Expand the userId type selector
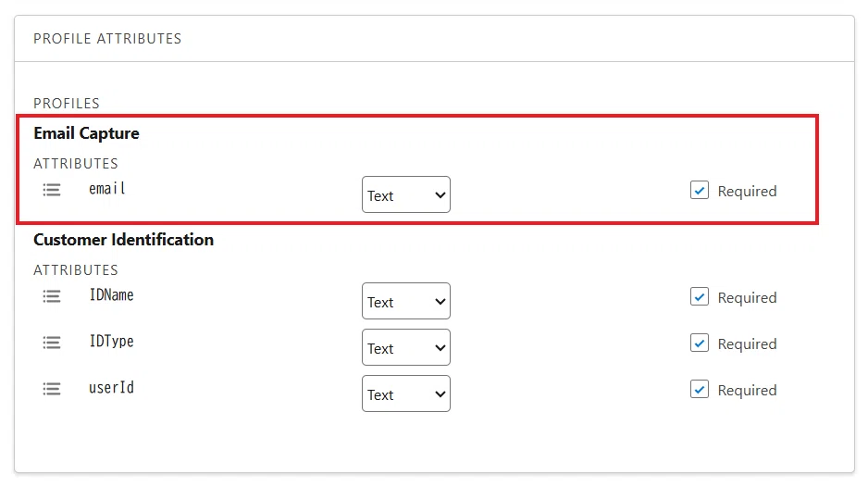This screenshot has height=487, width=868. (x=405, y=393)
